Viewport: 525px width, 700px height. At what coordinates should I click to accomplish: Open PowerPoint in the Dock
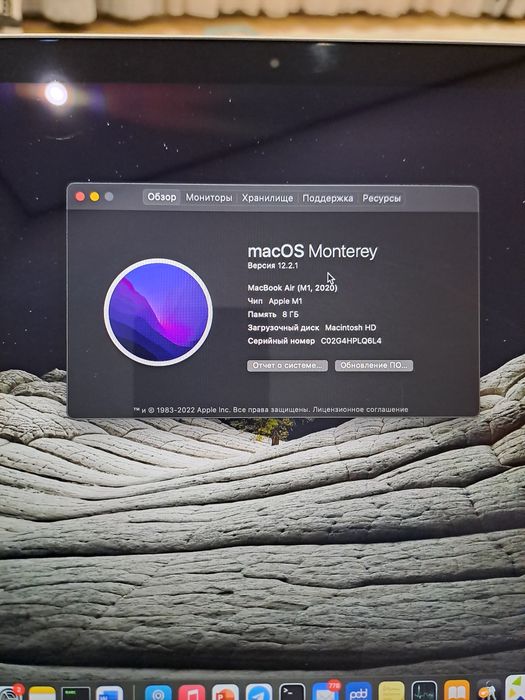pos(225,692)
